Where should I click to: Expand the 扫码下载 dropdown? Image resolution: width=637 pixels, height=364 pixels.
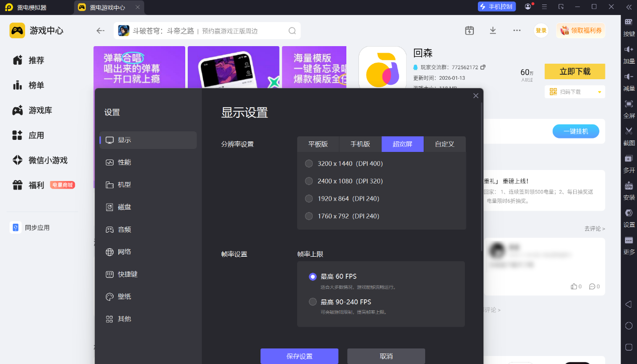(599, 92)
